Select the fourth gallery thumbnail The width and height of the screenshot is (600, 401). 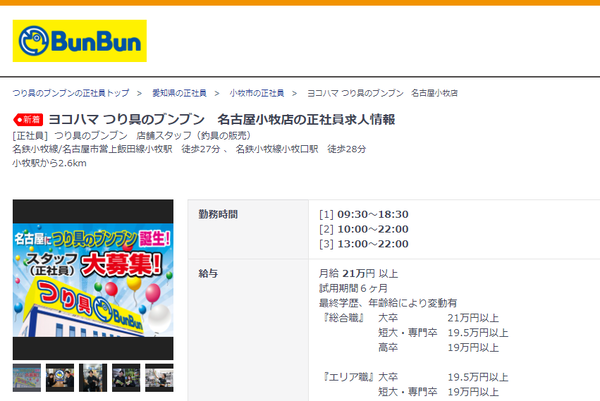click(126, 378)
